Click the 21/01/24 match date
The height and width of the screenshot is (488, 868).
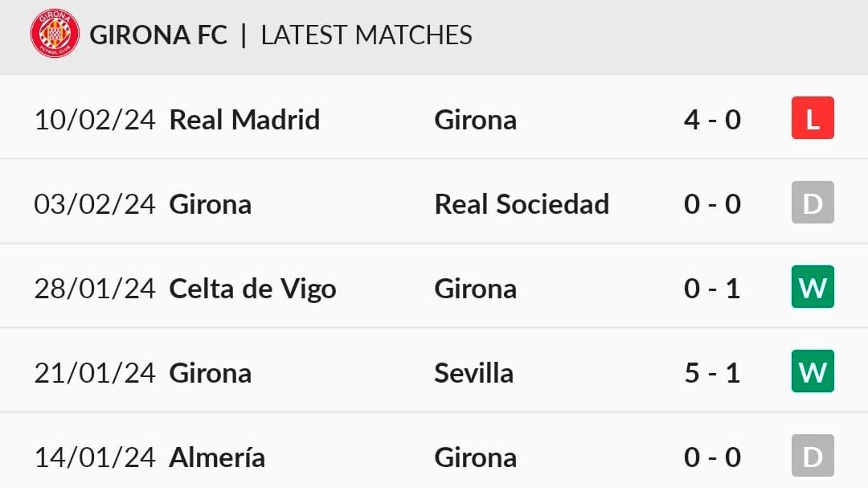click(x=95, y=373)
